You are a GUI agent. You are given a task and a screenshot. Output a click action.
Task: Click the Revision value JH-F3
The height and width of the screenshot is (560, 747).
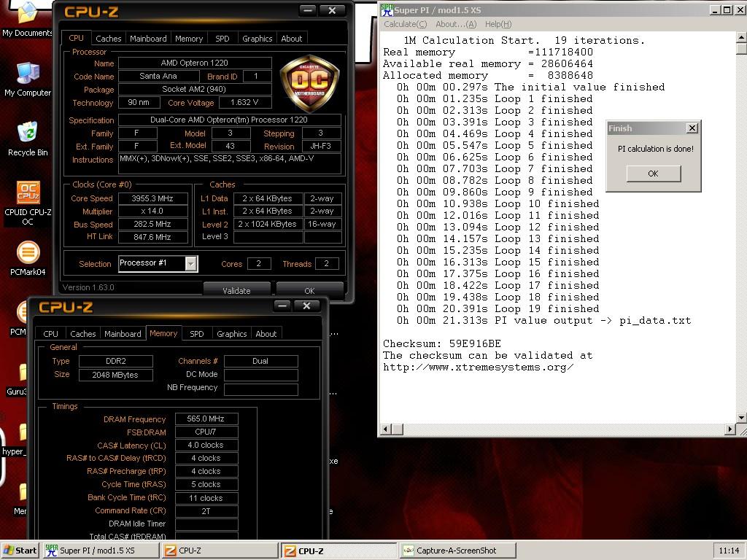tap(321, 146)
